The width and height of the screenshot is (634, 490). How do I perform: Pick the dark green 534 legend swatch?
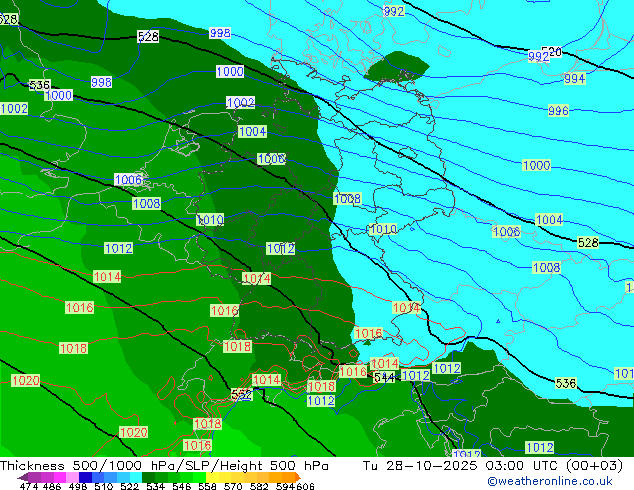[146, 477]
